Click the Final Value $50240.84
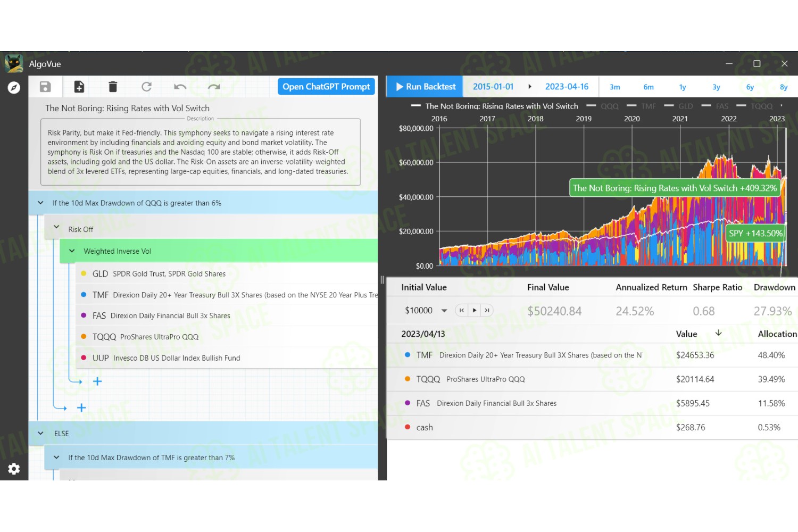 (x=554, y=311)
